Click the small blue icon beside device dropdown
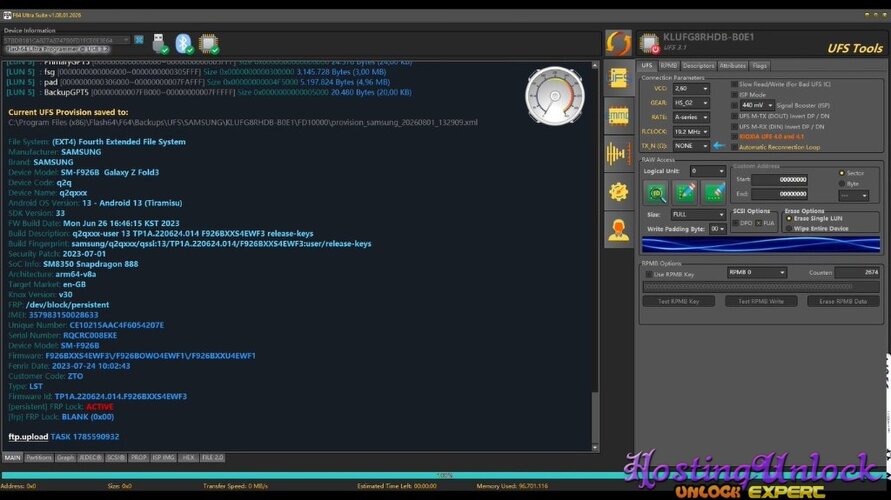 (x=139, y=40)
